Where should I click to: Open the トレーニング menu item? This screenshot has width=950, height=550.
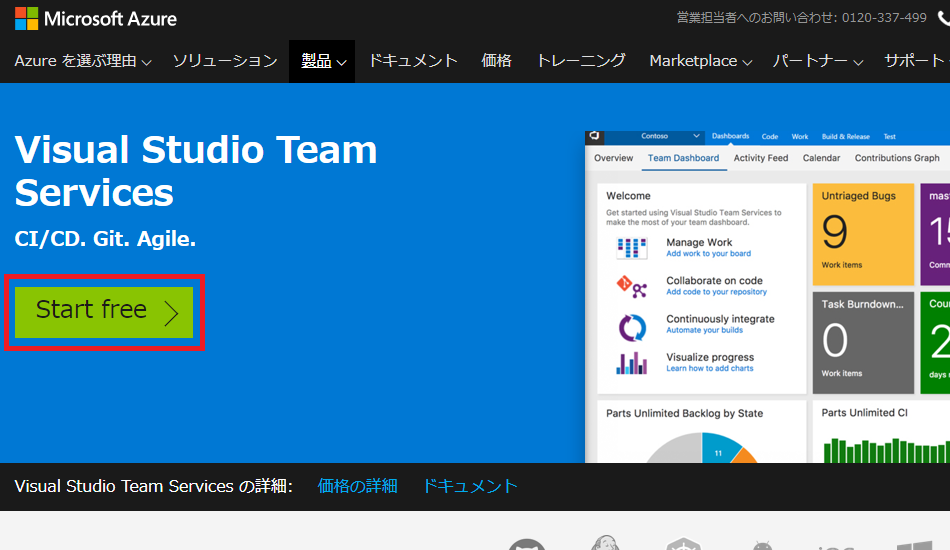[580, 61]
